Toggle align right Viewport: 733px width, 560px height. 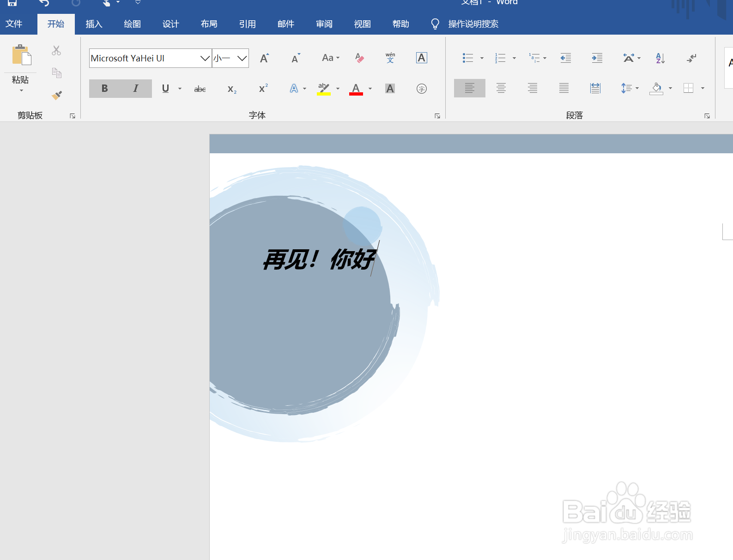[532, 88]
